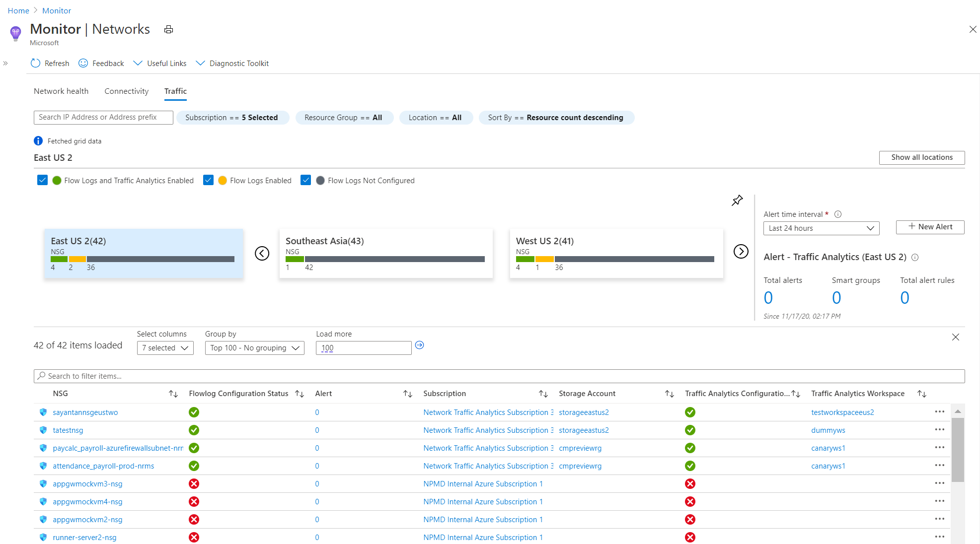This screenshot has height=544, width=980.
Task: Click the Refresh icon in toolbar
Action: [35, 63]
